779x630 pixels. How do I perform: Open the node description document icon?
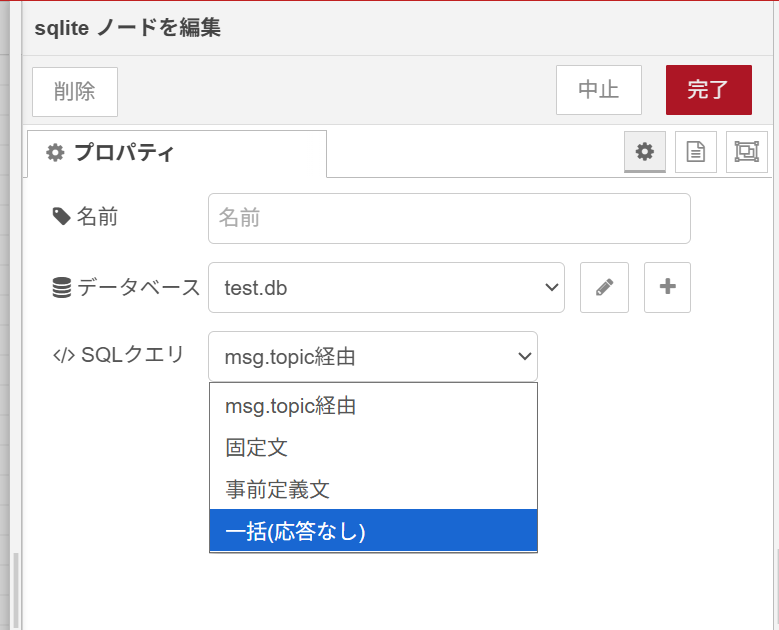click(695, 152)
